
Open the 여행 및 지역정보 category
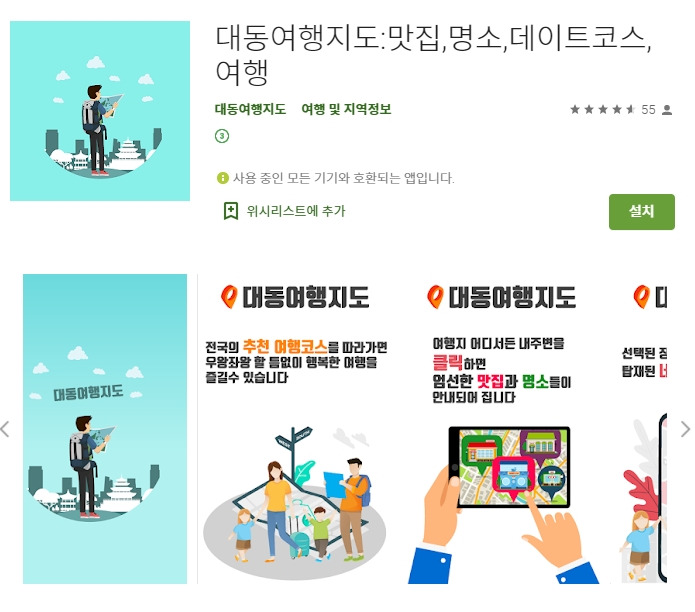346,109
